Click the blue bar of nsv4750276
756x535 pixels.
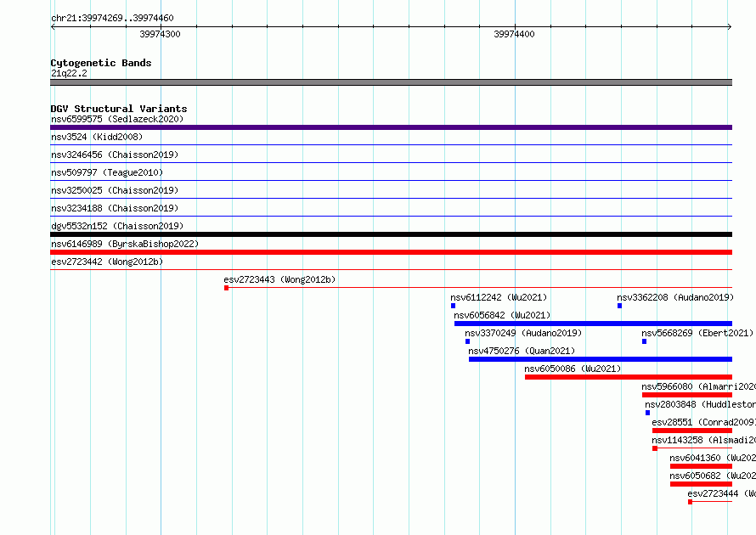pos(601,359)
